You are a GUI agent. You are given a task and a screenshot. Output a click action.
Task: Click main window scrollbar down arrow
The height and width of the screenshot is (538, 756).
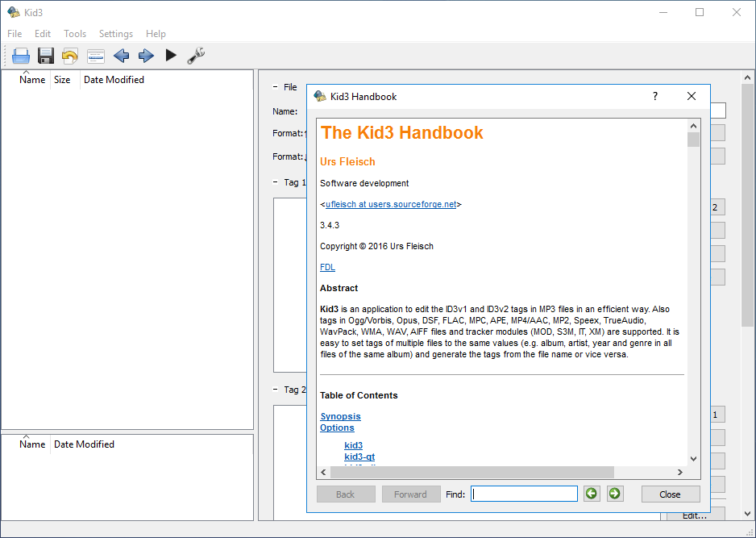pyautogui.click(x=747, y=513)
